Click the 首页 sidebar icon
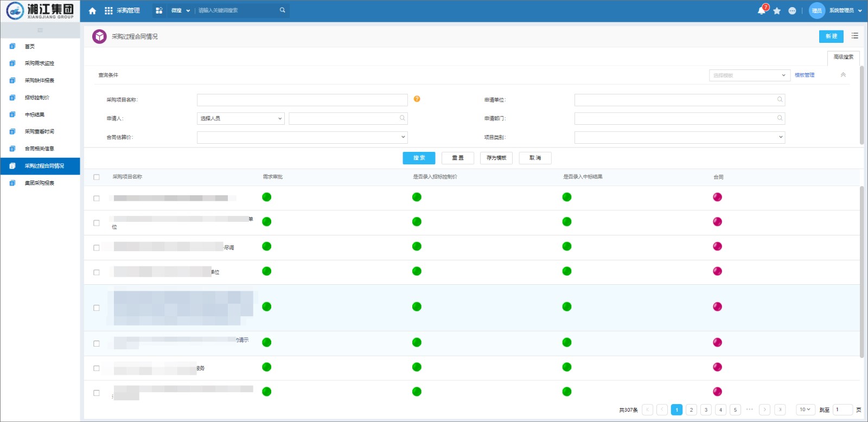Screen dimensions: 868x422 (12, 46)
